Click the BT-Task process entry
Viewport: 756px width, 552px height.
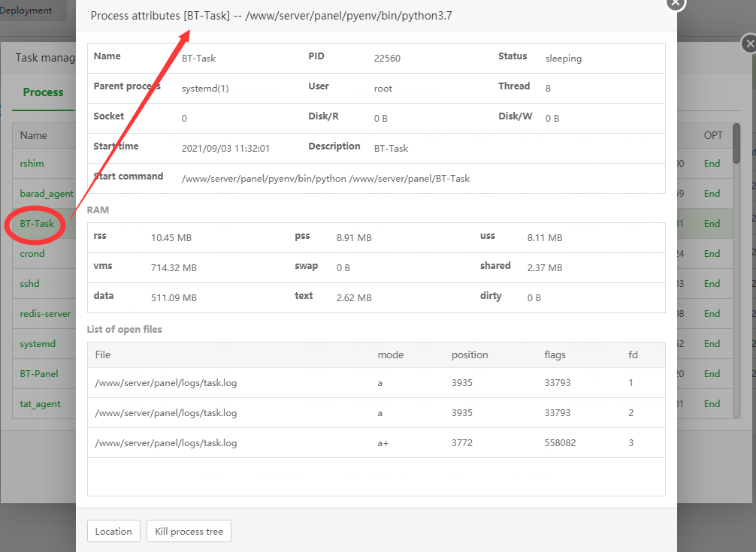click(x=37, y=224)
